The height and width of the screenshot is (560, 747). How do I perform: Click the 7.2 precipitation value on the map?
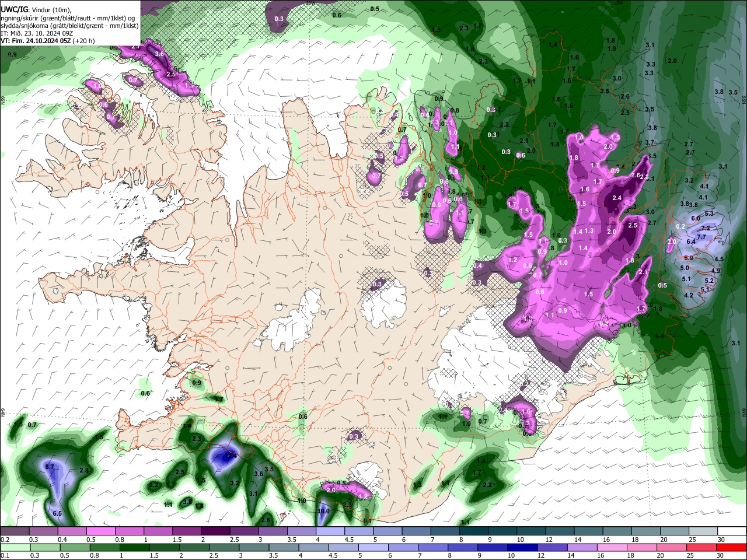705,228
